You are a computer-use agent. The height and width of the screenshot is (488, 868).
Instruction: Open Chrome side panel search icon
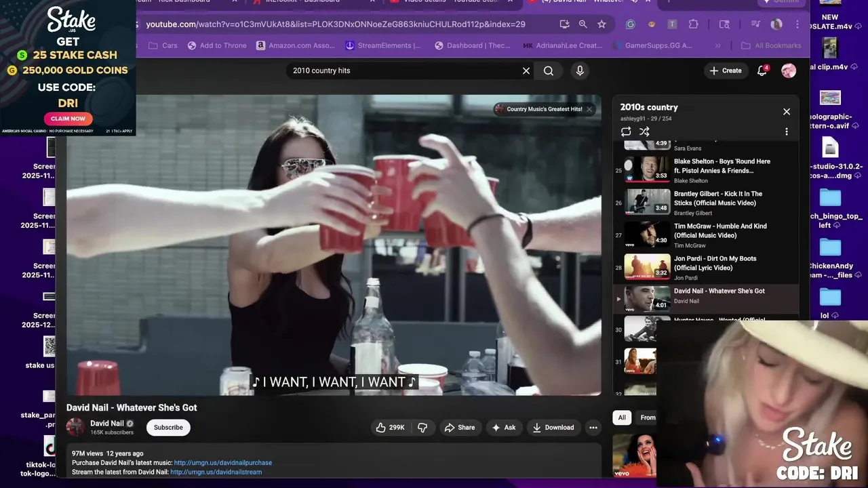[x=724, y=24]
